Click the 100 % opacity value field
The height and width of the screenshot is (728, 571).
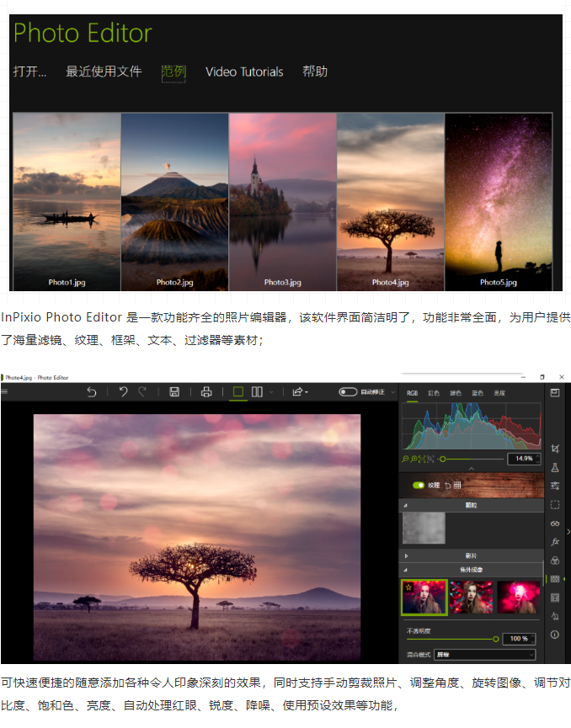click(x=519, y=639)
